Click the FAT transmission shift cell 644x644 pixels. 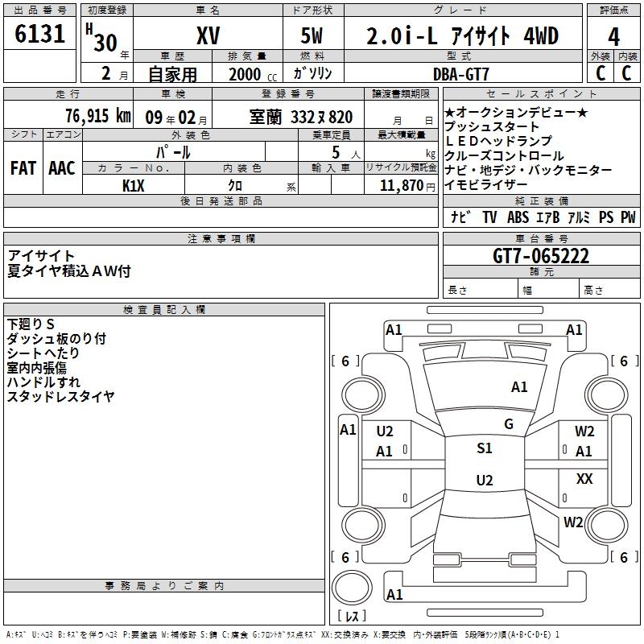[x=23, y=167]
